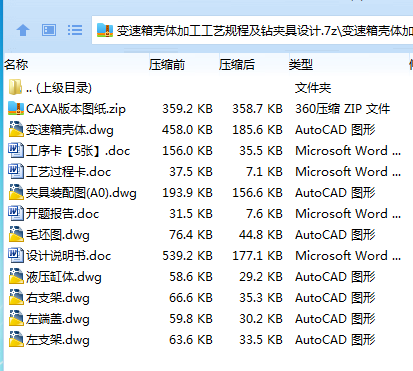Click the 185.6 KB compressed size value
Image resolution: width=413 pixels, height=371 pixels.
(x=257, y=130)
